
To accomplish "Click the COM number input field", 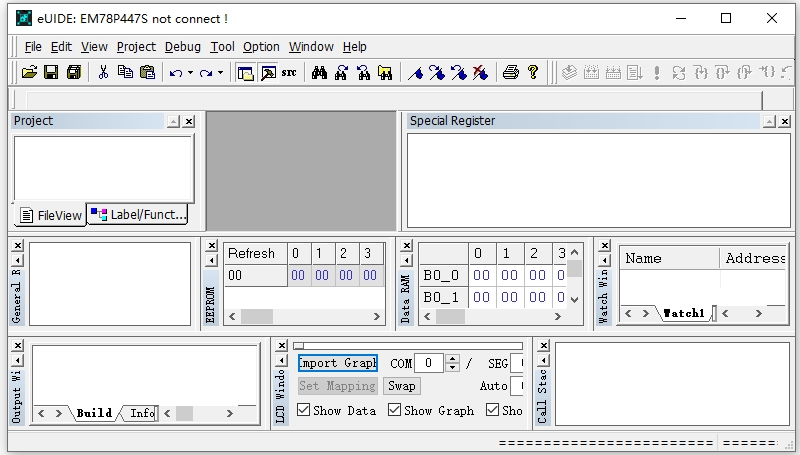I will coord(430,363).
